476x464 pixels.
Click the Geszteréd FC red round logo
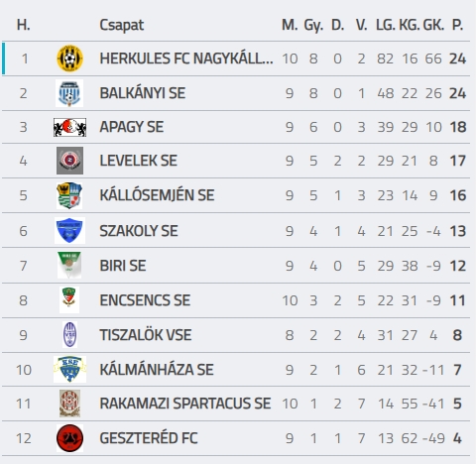click(x=69, y=438)
